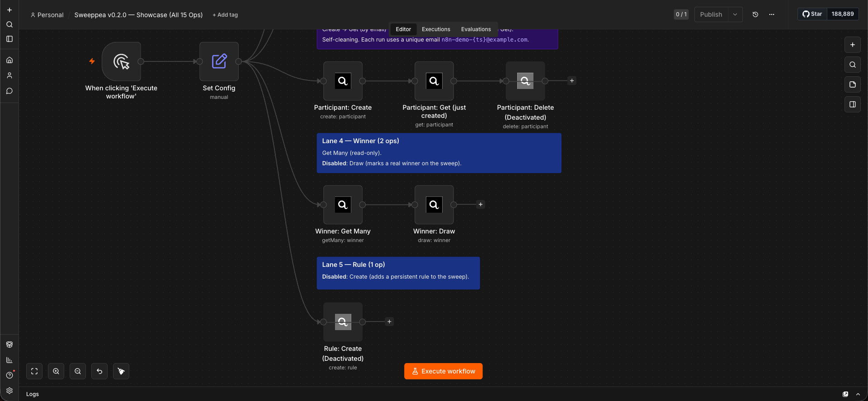Open the Personal project breadcrumb
Screen dimensions: 868x401
click(x=47, y=15)
